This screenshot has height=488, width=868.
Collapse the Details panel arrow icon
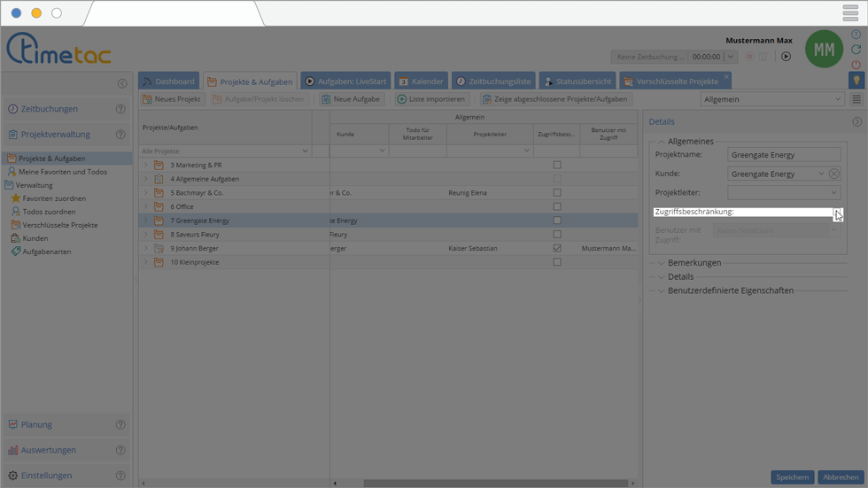point(856,122)
